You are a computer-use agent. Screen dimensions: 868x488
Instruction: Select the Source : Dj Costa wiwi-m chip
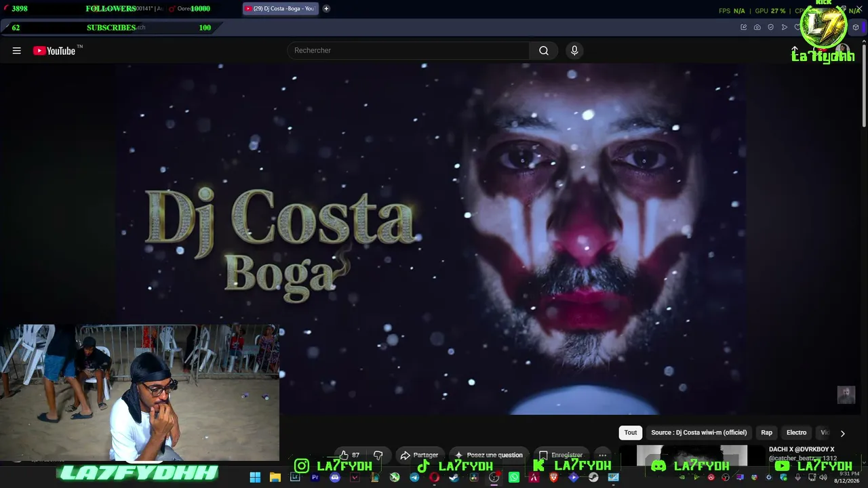coord(698,432)
